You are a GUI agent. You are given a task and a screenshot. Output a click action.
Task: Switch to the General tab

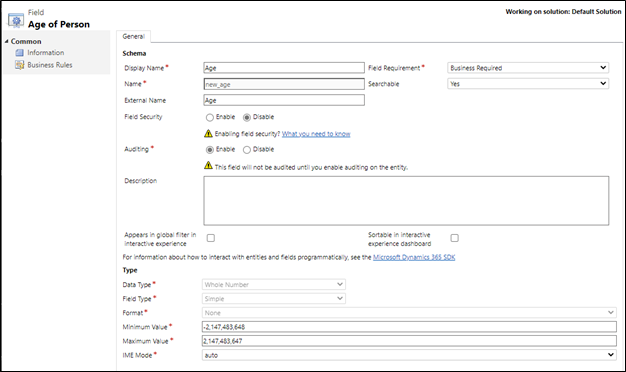[x=133, y=36]
